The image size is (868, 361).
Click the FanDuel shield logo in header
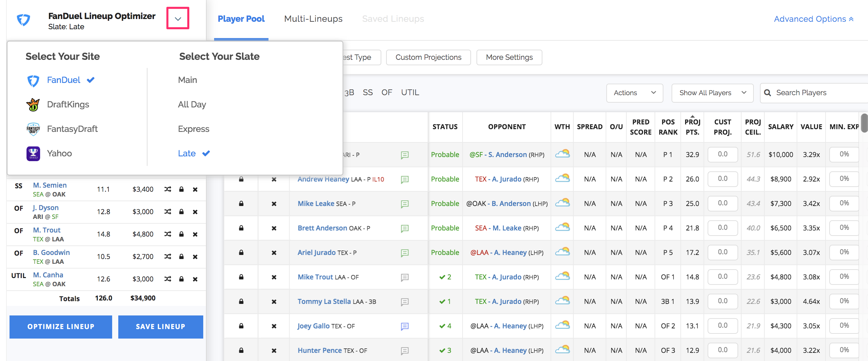click(23, 20)
